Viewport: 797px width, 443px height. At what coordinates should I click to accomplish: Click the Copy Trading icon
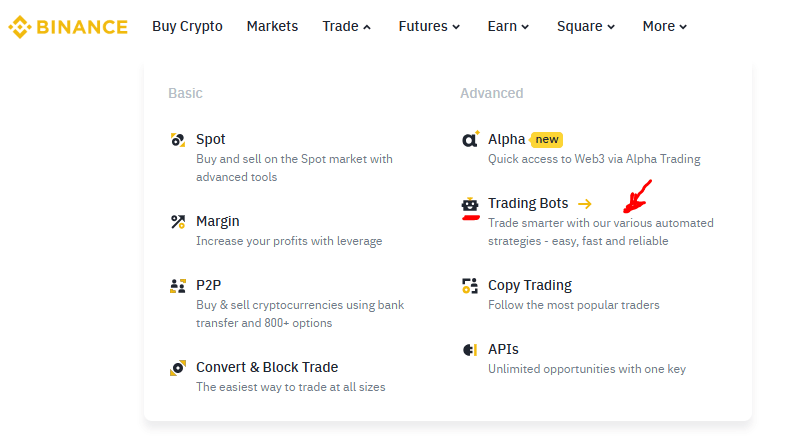tap(470, 286)
